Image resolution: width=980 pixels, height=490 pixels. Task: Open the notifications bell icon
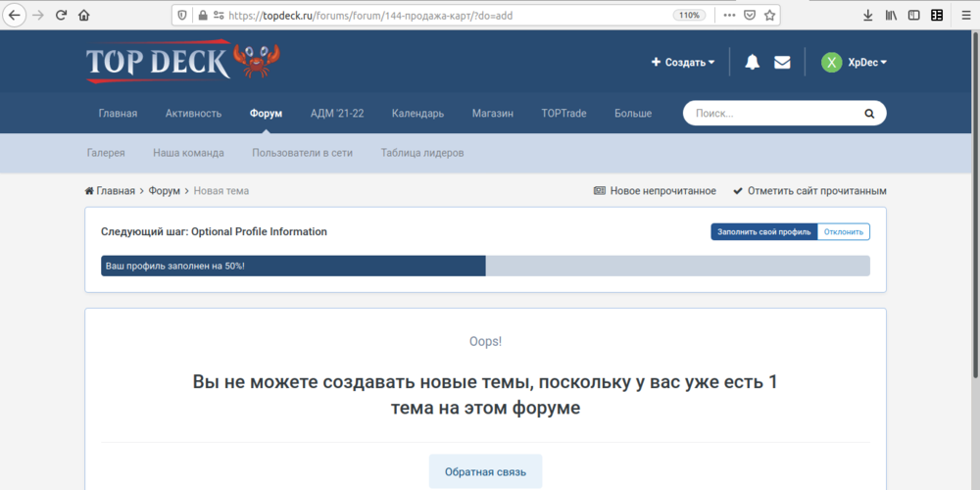[752, 62]
